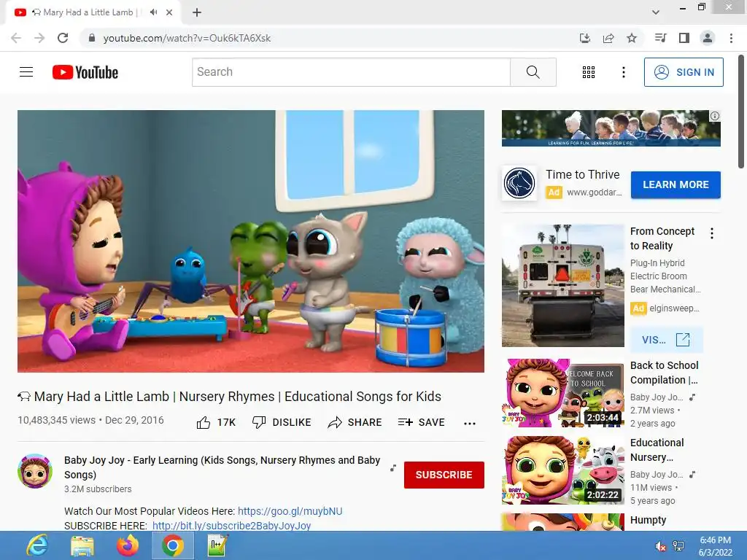This screenshot has height=560, width=747.
Task: Open Educational Nursery video title
Action: [657, 449]
